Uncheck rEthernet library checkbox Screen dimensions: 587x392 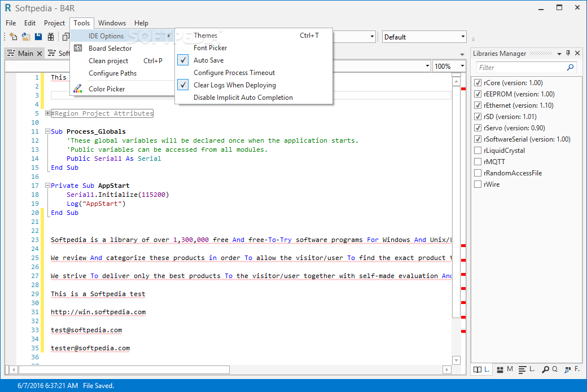pos(478,105)
